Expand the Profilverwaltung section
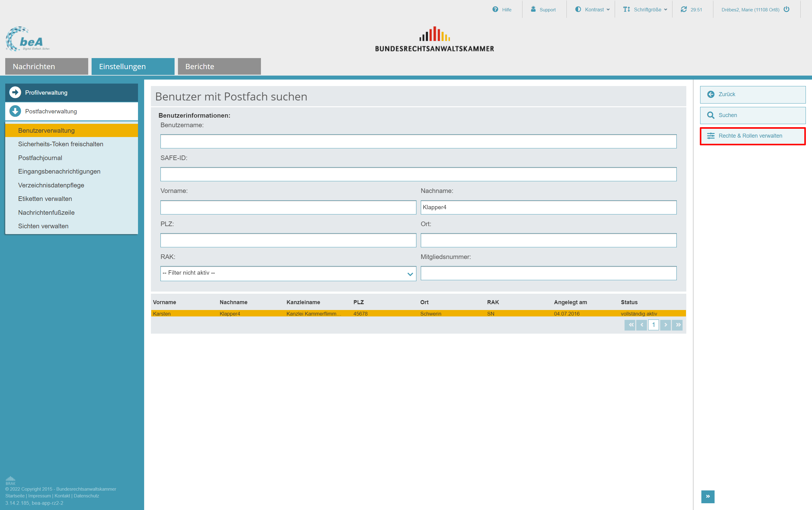This screenshot has width=812, height=510. 15,92
